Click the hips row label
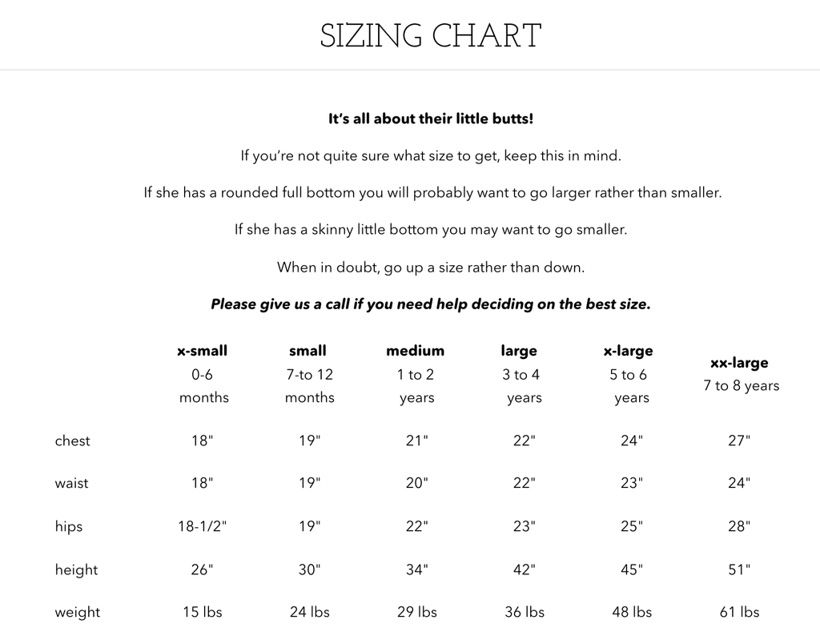 click(69, 527)
